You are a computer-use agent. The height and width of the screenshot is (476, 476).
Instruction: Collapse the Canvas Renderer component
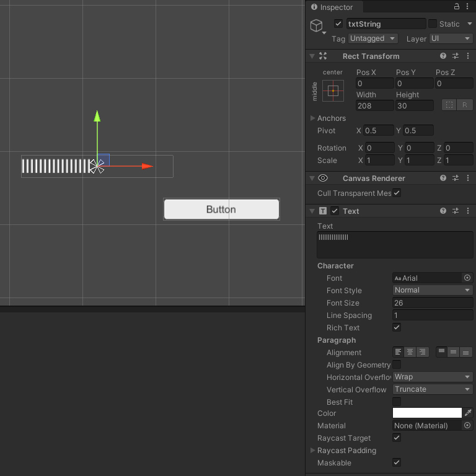click(x=312, y=178)
